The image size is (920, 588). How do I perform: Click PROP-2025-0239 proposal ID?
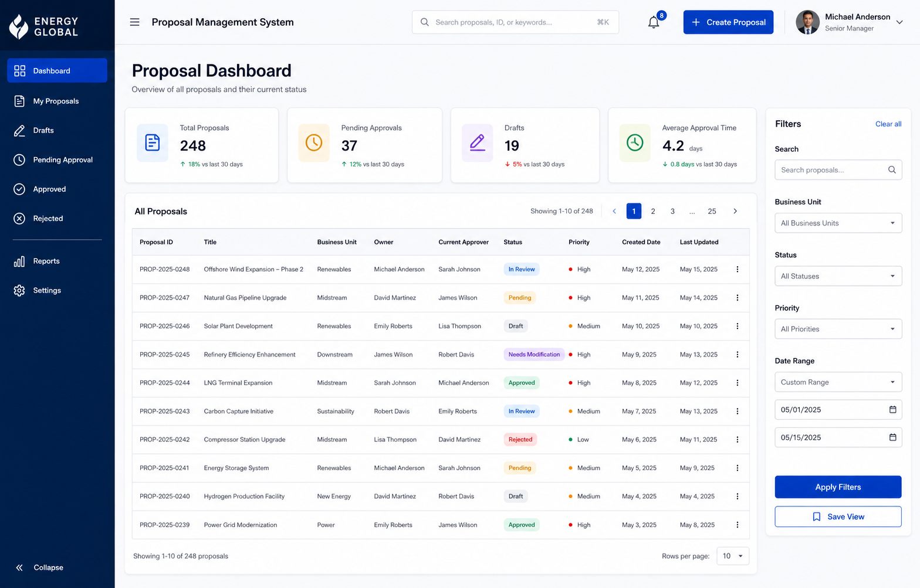tap(165, 525)
